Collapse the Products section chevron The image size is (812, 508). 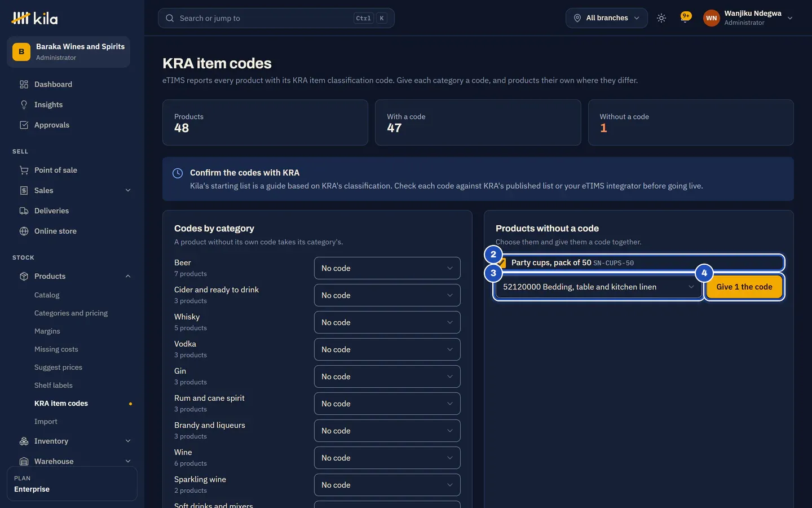pos(128,277)
